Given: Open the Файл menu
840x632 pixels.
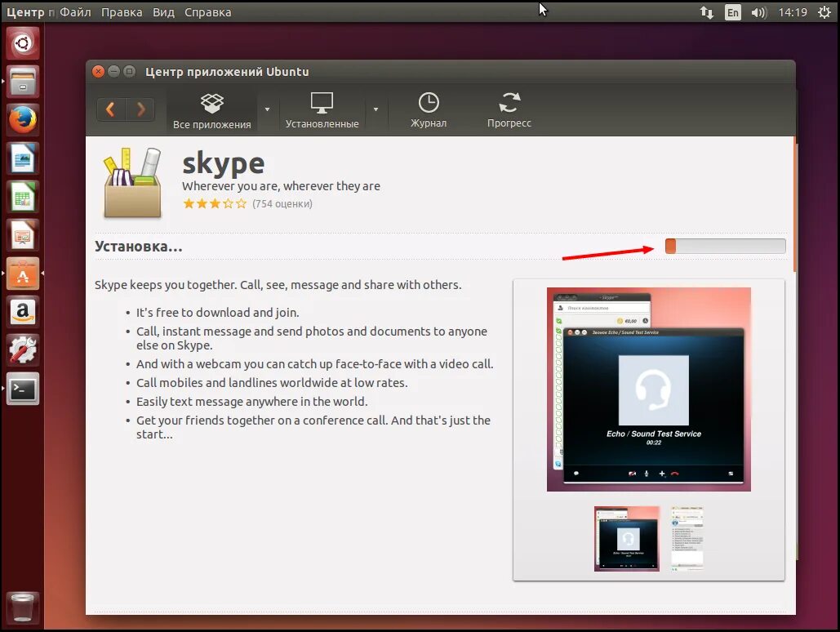Looking at the screenshot, I should point(76,11).
